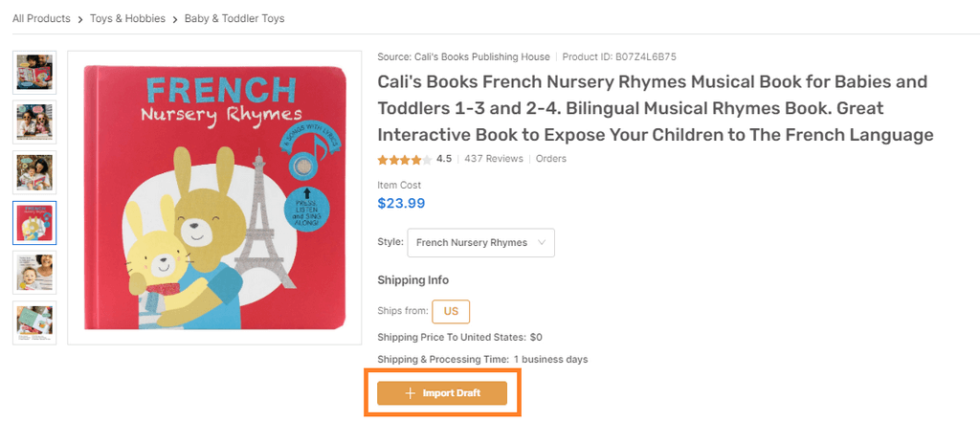Select the third product thumbnail
The width and height of the screenshot is (980, 422).
[35, 172]
